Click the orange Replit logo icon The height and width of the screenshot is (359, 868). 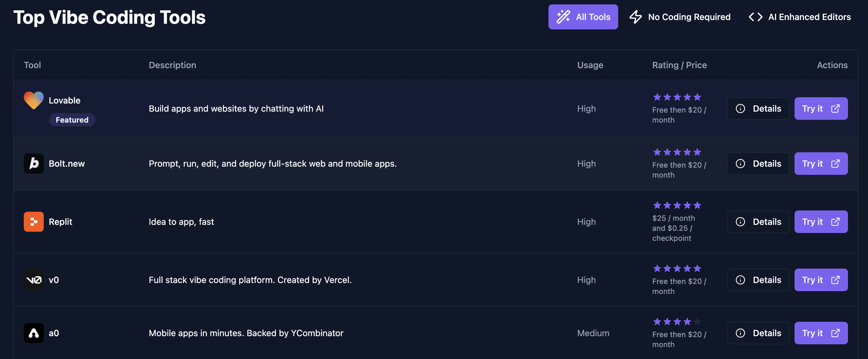coord(34,221)
